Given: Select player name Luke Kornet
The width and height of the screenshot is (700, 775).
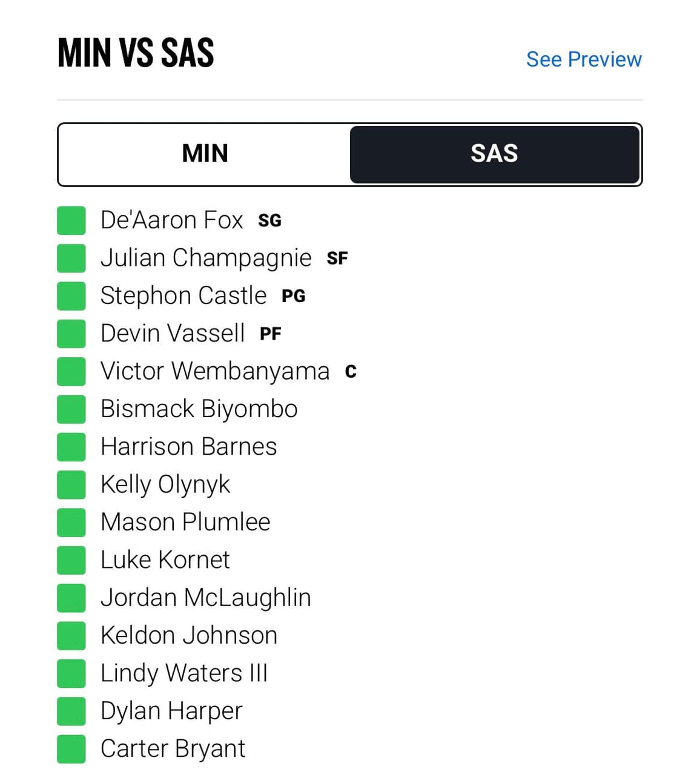Looking at the screenshot, I should 165,560.
